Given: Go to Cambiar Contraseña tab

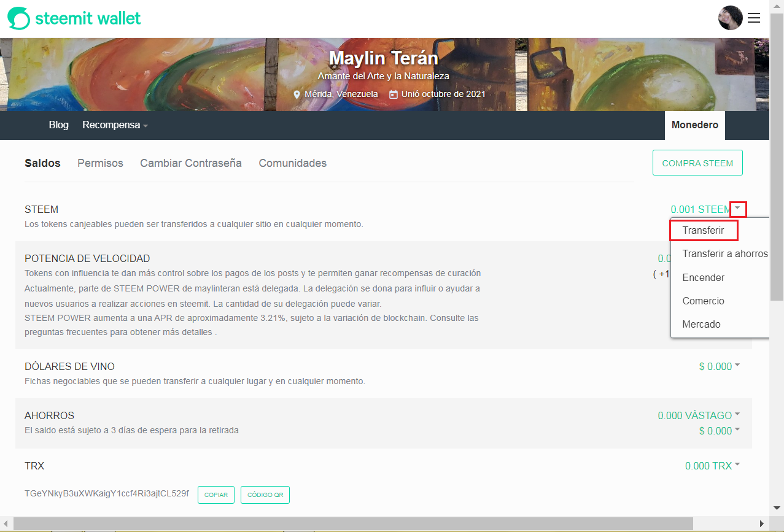Looking at the screenshot, I should [191, 163].
